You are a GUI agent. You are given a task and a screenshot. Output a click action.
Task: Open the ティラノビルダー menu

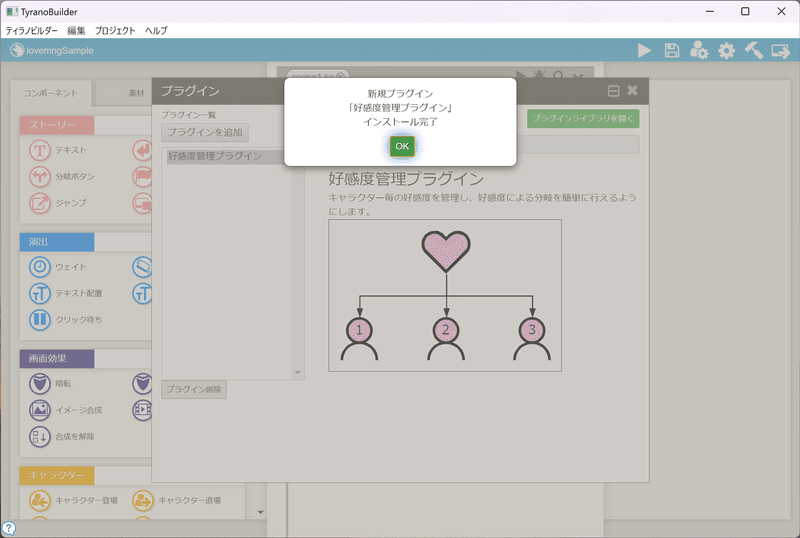[32, 31]
